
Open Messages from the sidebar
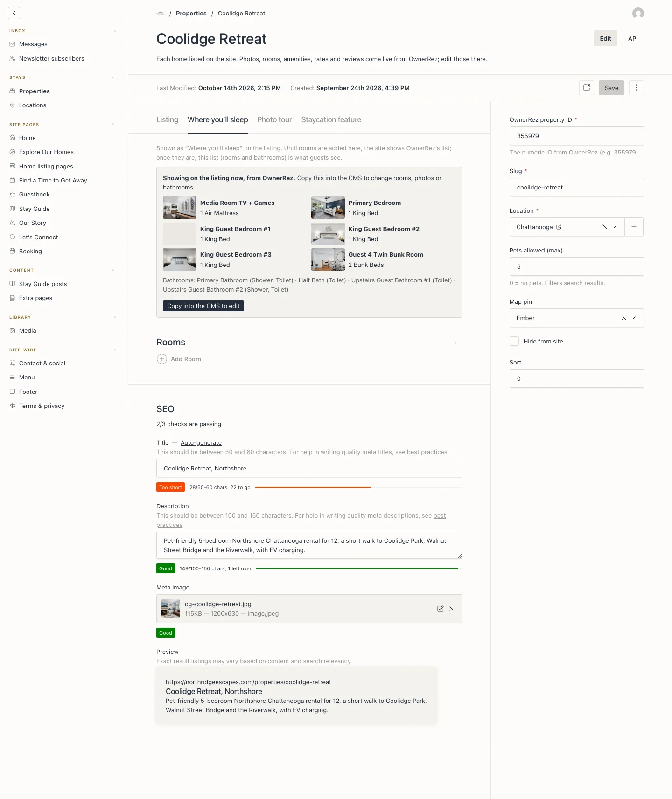coord(33,44)
